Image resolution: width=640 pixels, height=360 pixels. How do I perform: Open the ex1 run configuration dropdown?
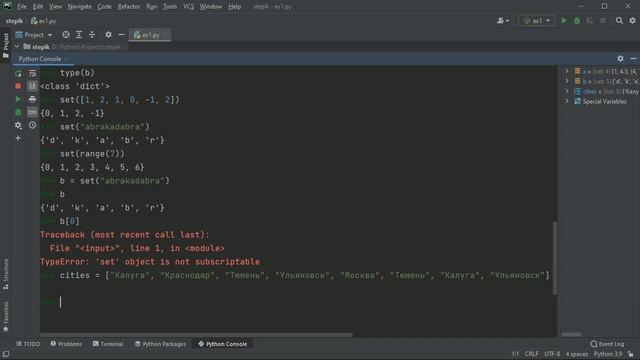click(537, 21)
